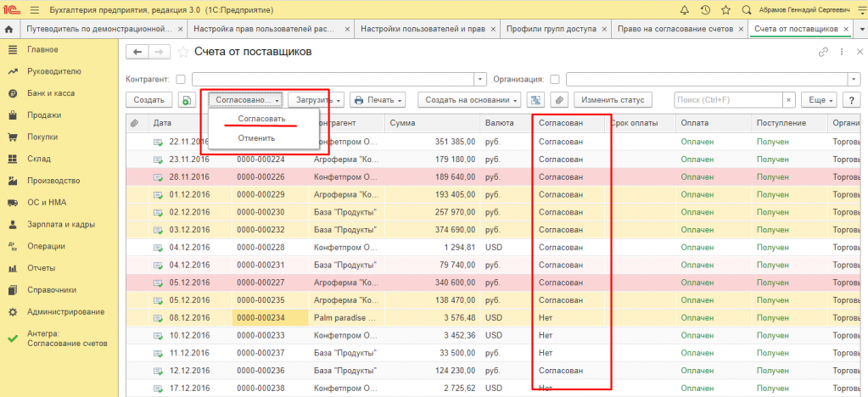Click the copy document icon next to Создать

tap(187, 100)
